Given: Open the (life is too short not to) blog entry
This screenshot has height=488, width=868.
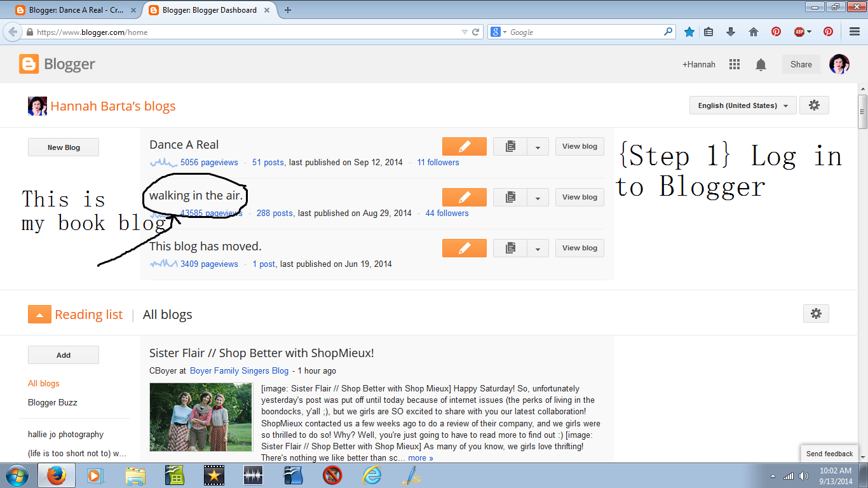Looking at the screenshot, I should pyautogui.click(x=77, y=454).
